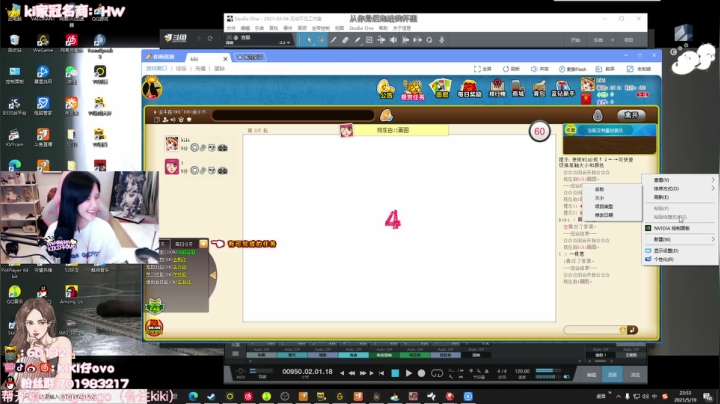The image size is (720, 404).
Task: Choose 修改日期 in the sort submenu
Action: click(612, 215)
